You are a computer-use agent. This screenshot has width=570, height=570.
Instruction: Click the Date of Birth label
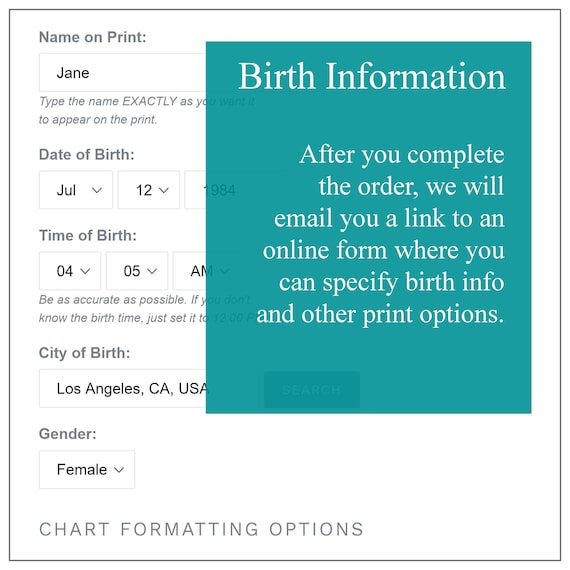[x=87, y=154]
